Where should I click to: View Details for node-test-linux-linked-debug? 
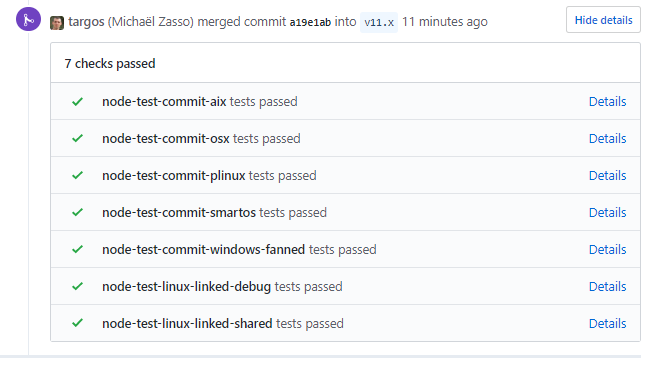(607, 286)
